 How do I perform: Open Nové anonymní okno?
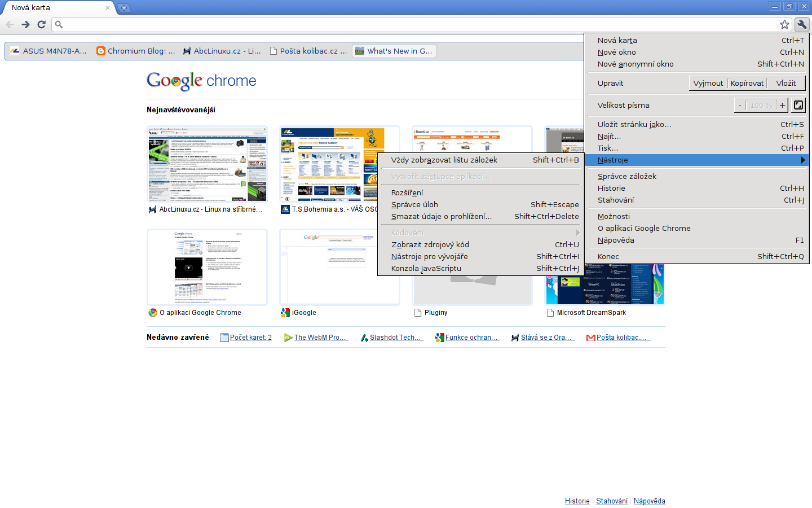[x=696, y=64]
